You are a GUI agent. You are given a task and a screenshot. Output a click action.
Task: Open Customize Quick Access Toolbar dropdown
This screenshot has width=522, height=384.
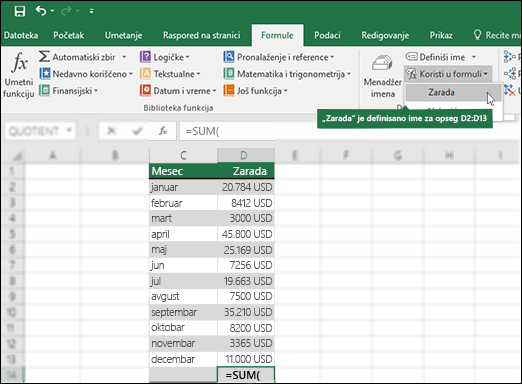pos(91,11)
